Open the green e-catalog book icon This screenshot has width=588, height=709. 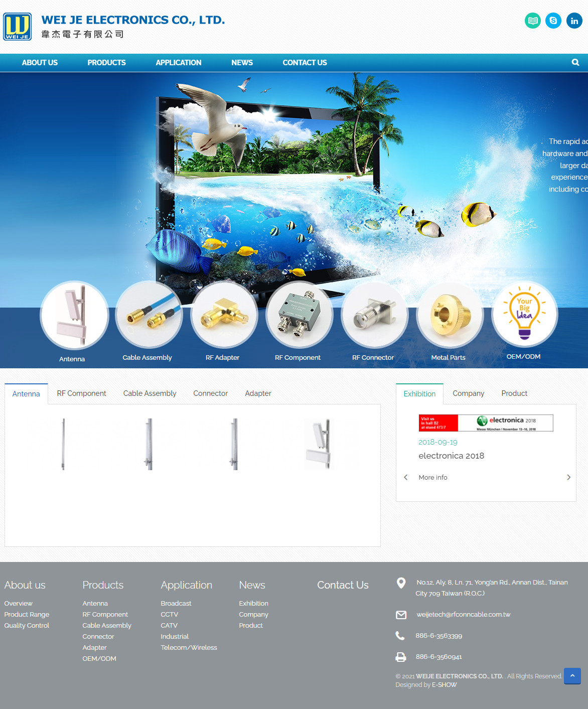(533, 21)
